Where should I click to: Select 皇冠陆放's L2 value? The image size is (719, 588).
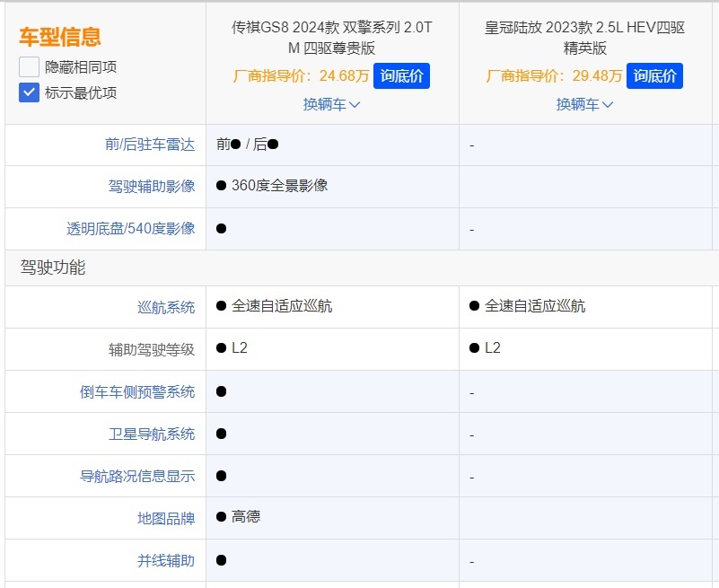(x=493, y=347)
